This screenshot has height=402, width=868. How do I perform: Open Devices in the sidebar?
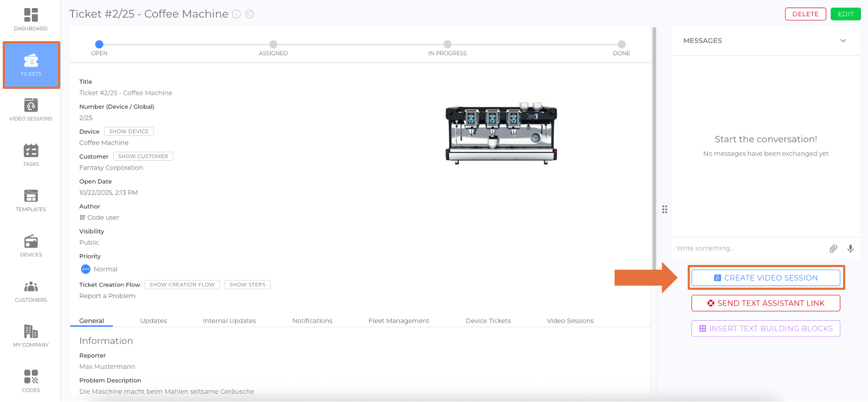(x=31, y=245)
